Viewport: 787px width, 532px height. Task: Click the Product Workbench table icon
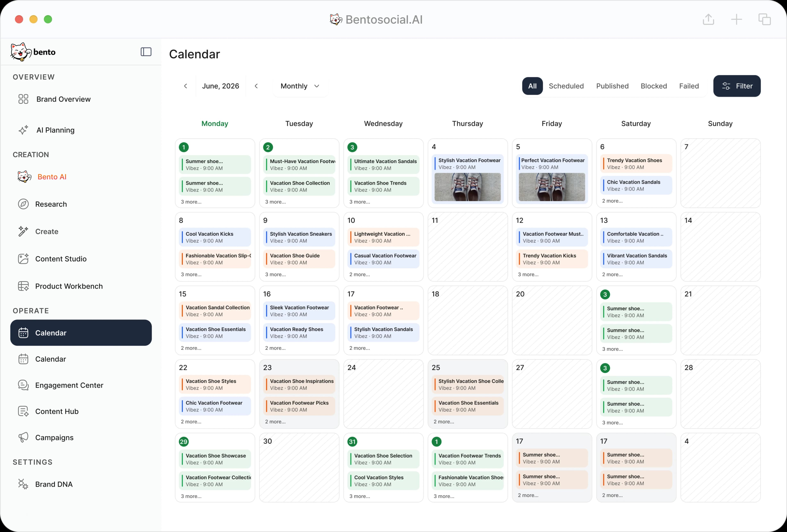click(23, 286)
